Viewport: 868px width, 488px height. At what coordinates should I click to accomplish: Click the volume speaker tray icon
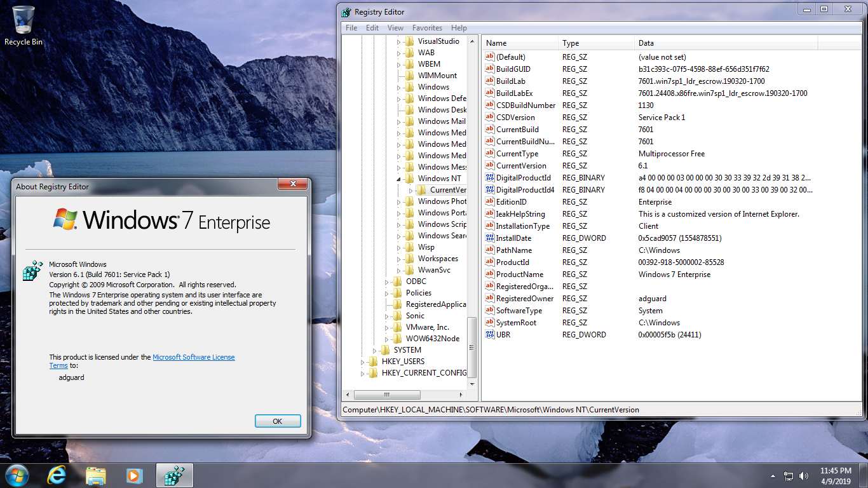tap(804, 475)
